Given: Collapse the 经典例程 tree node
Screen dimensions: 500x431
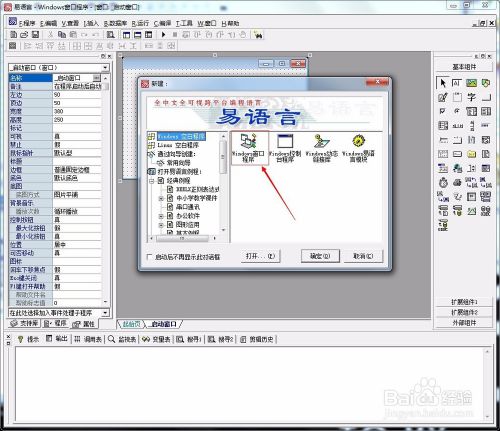Looking at the screenshot, I should click(x=152, y=181).
